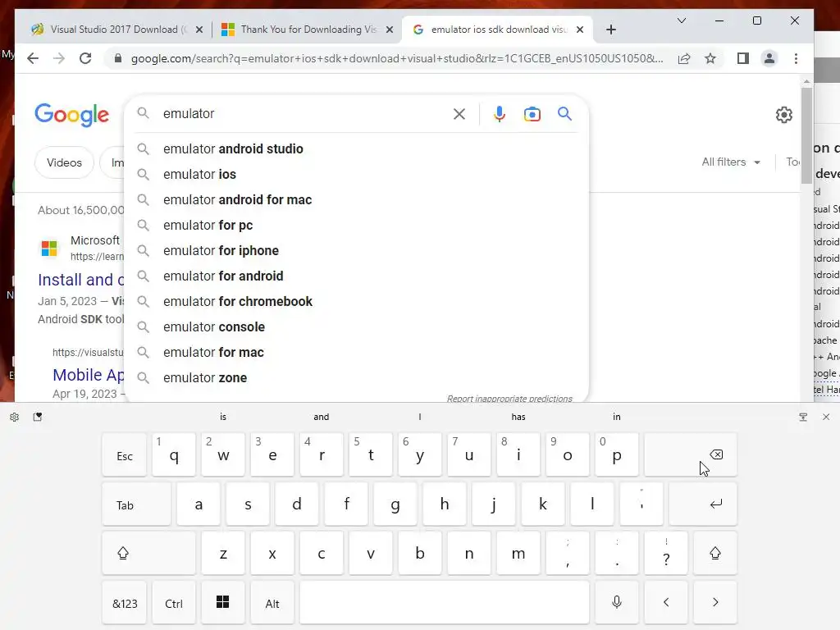Clear the search box with the X
The image size is (840, 630).
(459, 113)
